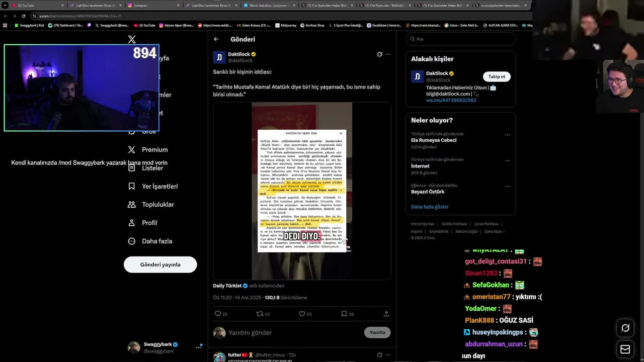Click the @tutter_mous handle
This screenshot has width=644, height=362.
click(270, 355)
